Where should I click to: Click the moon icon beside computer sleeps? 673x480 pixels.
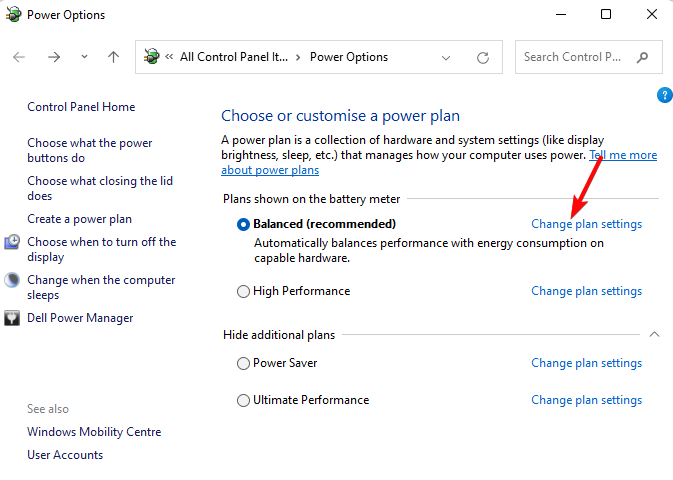tap(13, 281)
